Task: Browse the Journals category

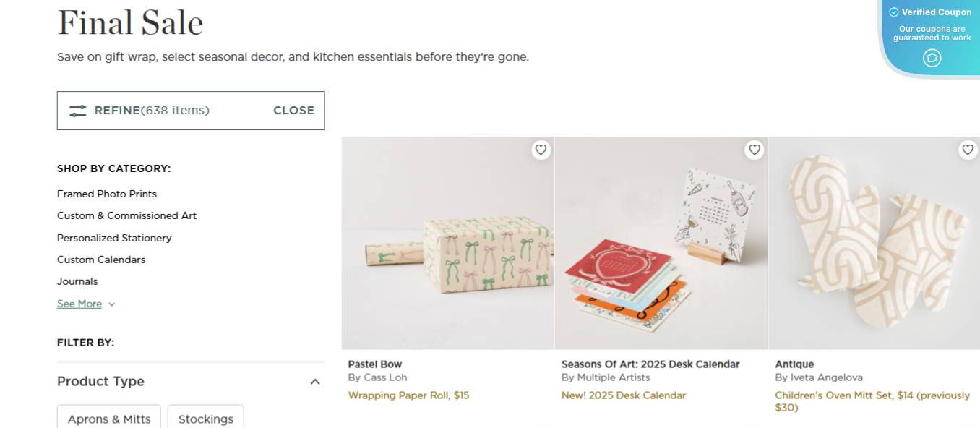Action: (77, 281)
